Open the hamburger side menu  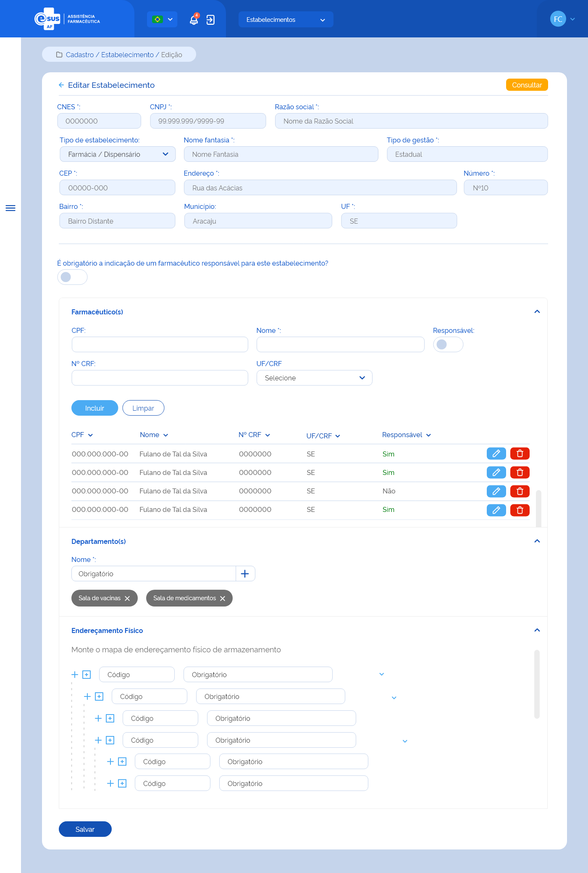click(x=10, y=208)
